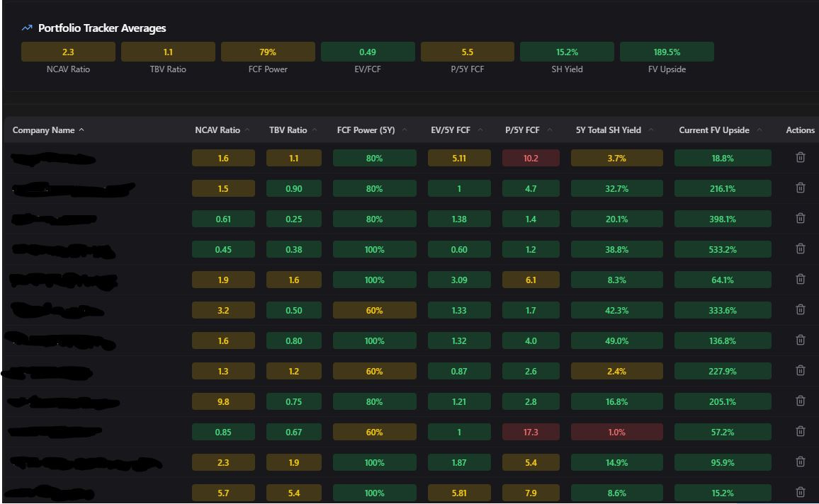The width and height of the screenshot is (819, 504).
Task: Click the trash icon on the last row
Action: coord(800,492)
